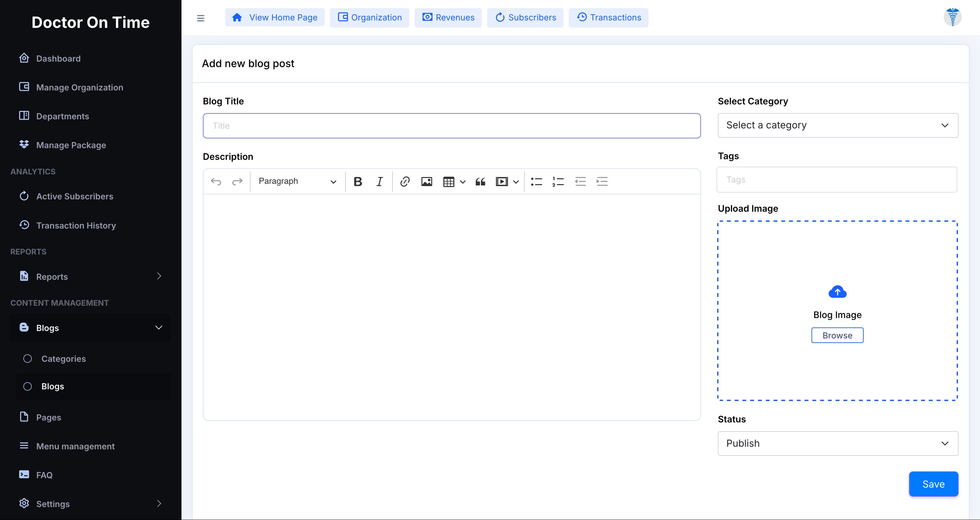The width and height of the screenshot is (980, 520).
Task: Focus the Blog Title input field
Action: (451, 125)
